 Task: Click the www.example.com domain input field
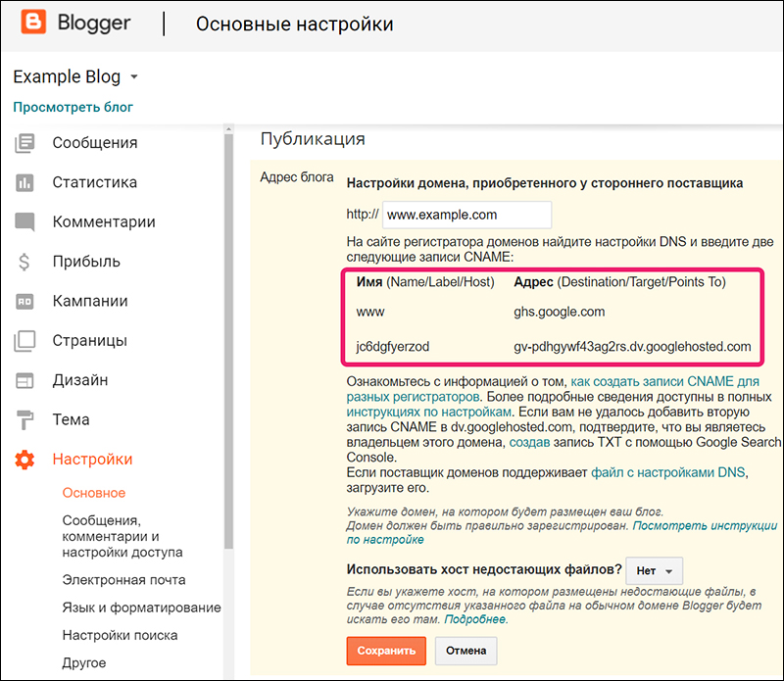click(x=466, y=215)
